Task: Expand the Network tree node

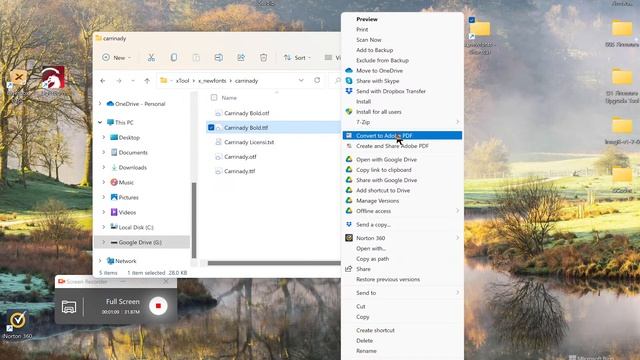Action: [100, 261]
